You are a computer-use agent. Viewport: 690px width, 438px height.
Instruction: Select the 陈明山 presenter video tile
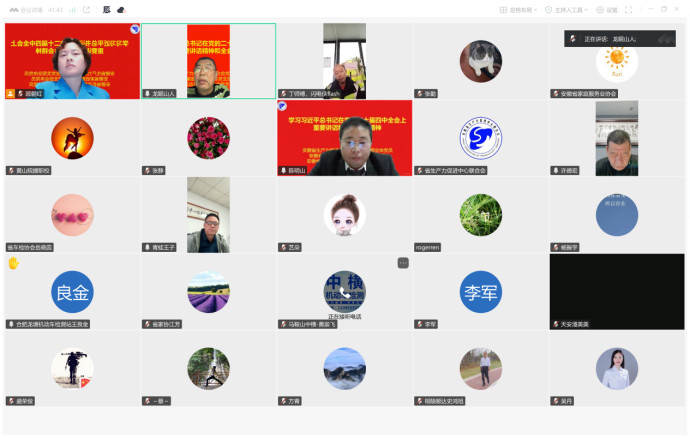pyautogui.click(x=344, y=137)
